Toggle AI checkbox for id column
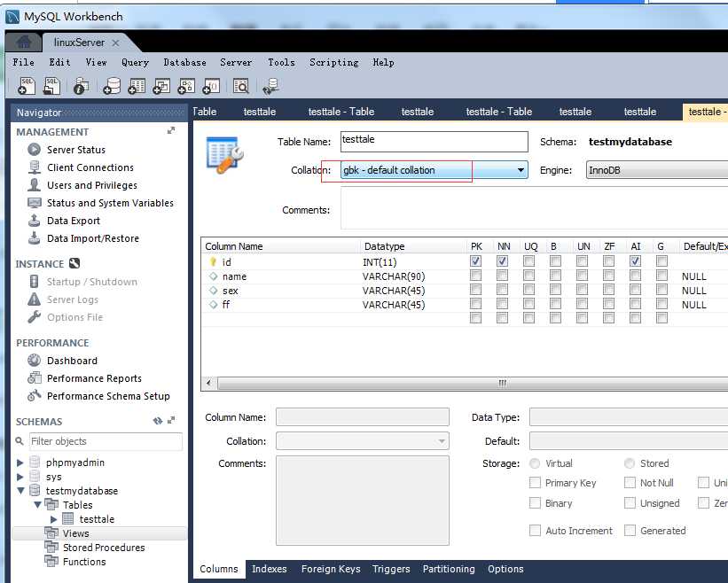 coord(635,261)
